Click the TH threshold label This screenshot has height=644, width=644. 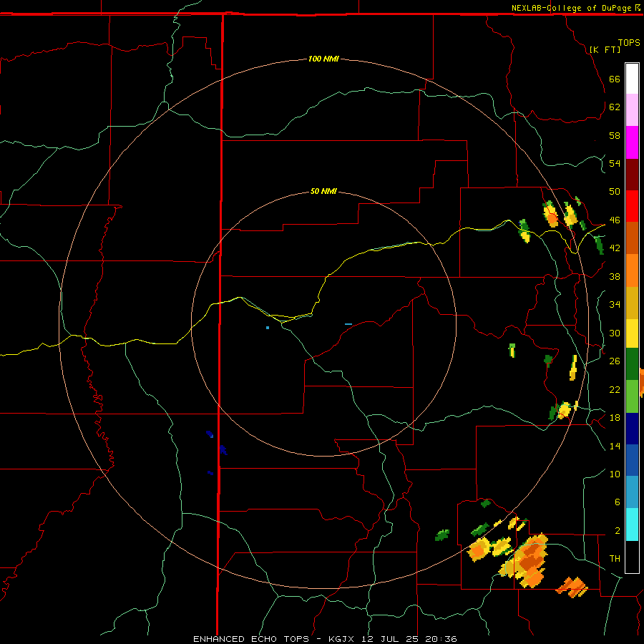[615, 558]
